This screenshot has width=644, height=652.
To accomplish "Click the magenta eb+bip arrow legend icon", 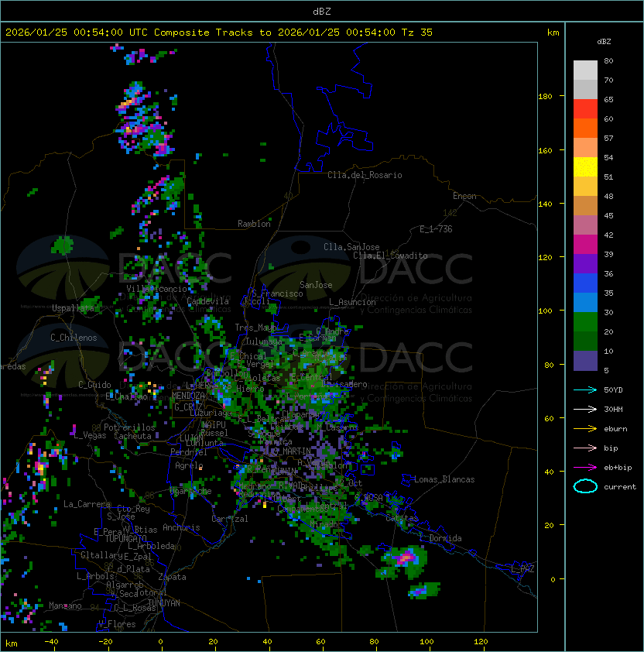I will coord(585,468).
